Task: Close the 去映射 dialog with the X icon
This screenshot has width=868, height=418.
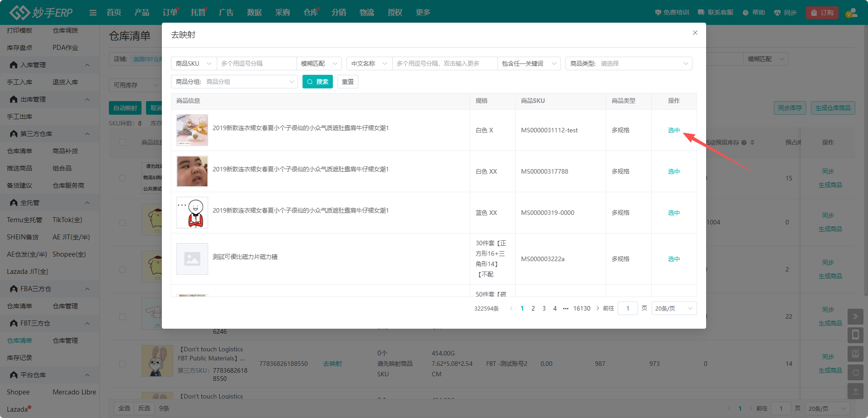Action: (x=695, y=33)
